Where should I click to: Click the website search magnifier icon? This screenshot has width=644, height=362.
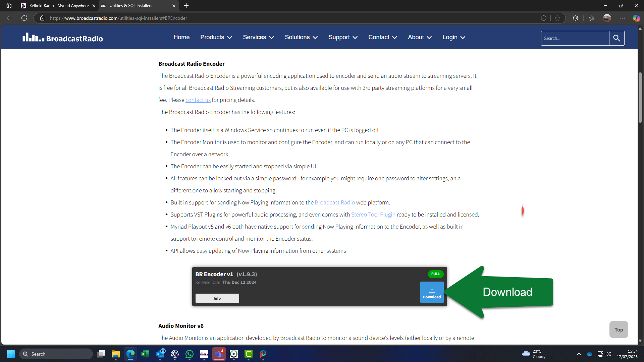pyautogui.click(x=616, y=38)
